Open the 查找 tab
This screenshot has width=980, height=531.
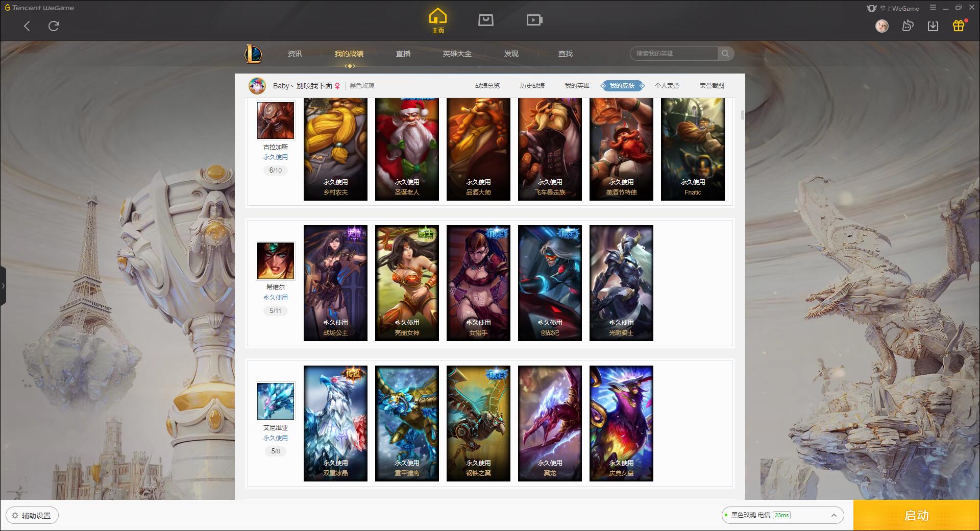tap(566, 54)
